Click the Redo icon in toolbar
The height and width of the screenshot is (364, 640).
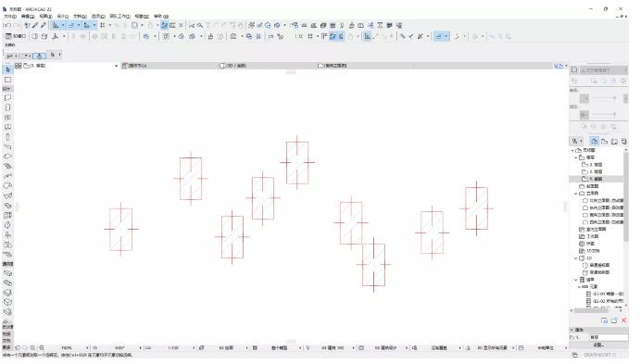click(17, 25)
